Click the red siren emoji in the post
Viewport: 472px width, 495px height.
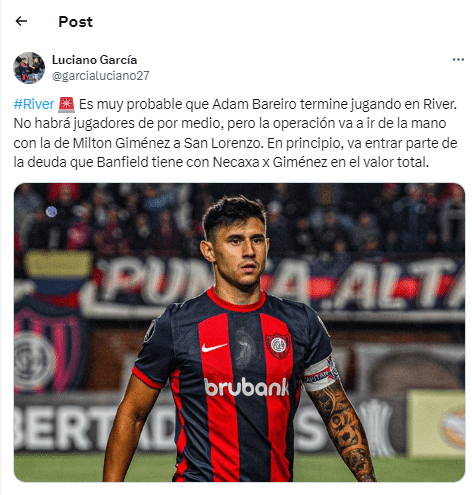coord(66,104)
